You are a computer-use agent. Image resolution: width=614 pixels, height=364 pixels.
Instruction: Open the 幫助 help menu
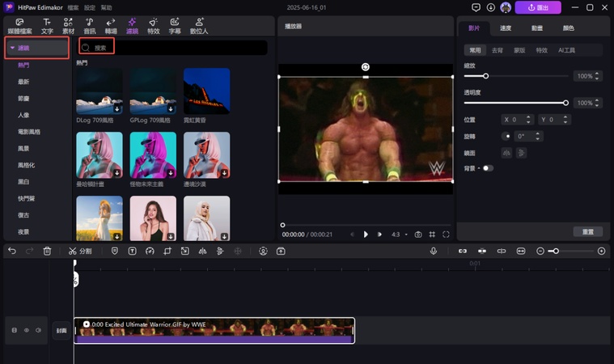click(x=106, y=7)
